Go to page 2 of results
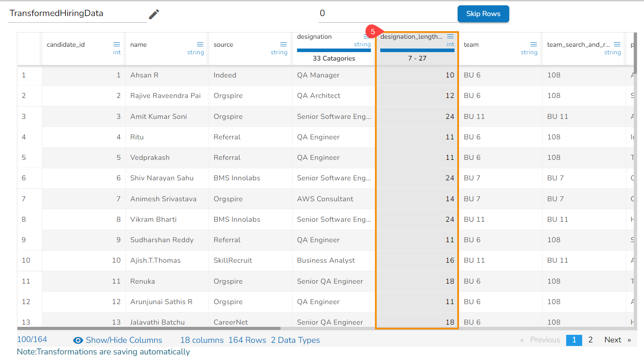The image size is (644, 362). pyautogui.click(x=590, y=340)
